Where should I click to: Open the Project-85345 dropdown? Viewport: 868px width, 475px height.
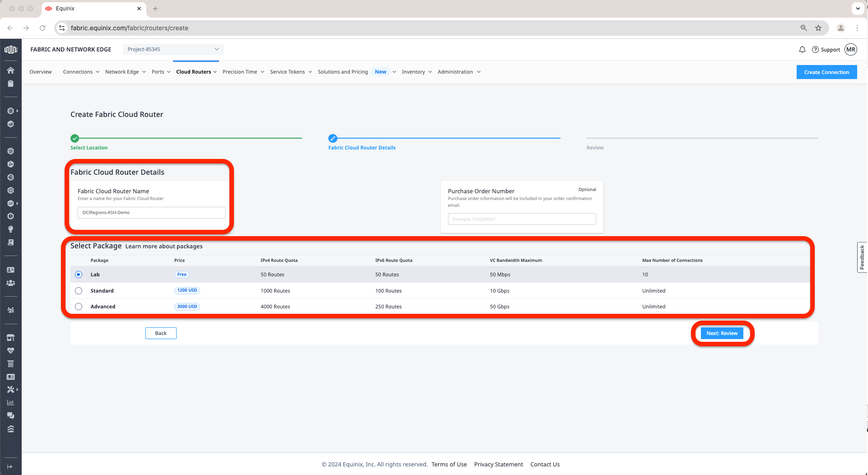tap(173, 49)
